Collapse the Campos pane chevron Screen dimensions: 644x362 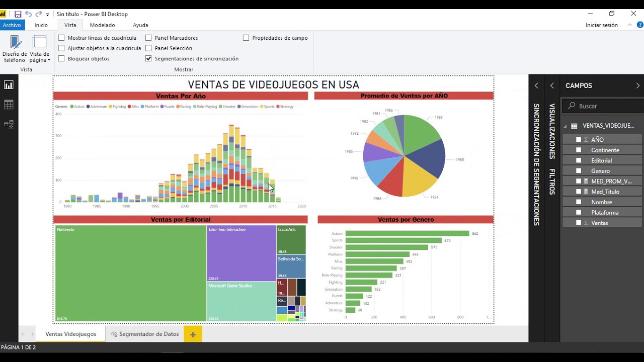click(x=638, y=86)
